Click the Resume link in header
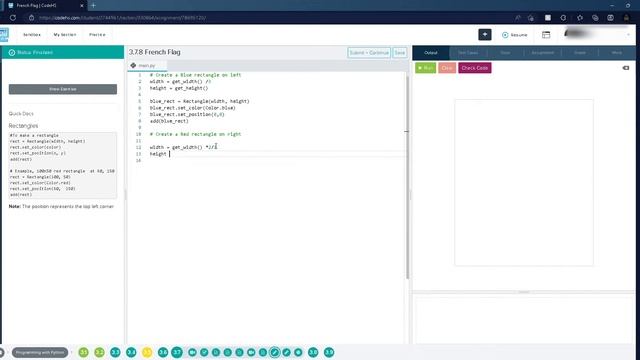 (x=515, y=35)
